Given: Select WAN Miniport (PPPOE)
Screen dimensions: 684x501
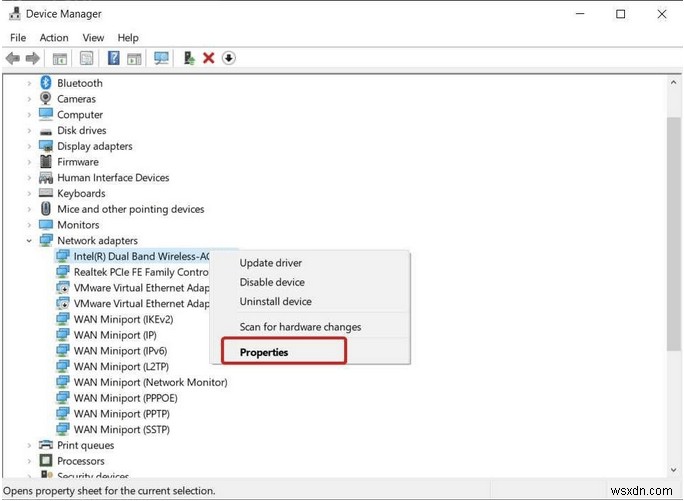Looking at the screenshot, I should (x=126, y=398).
